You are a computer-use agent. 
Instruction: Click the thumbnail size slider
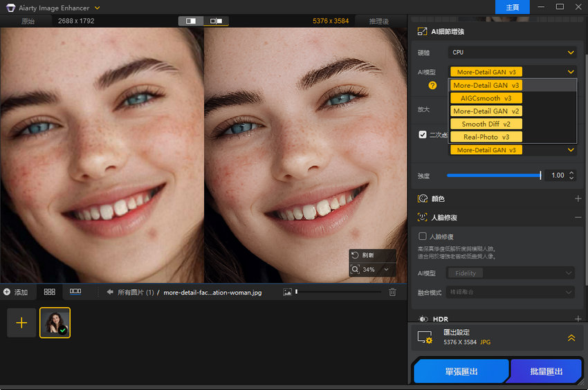338,292
